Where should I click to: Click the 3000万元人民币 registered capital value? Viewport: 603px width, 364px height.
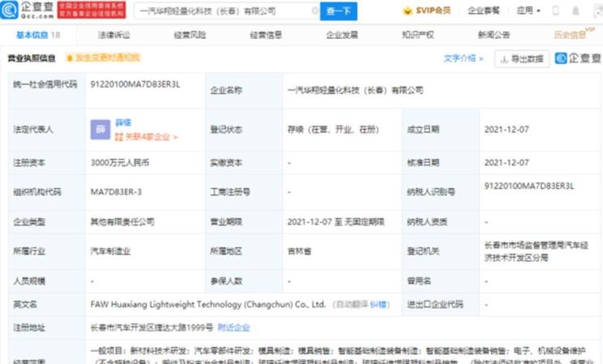point(120,163)
